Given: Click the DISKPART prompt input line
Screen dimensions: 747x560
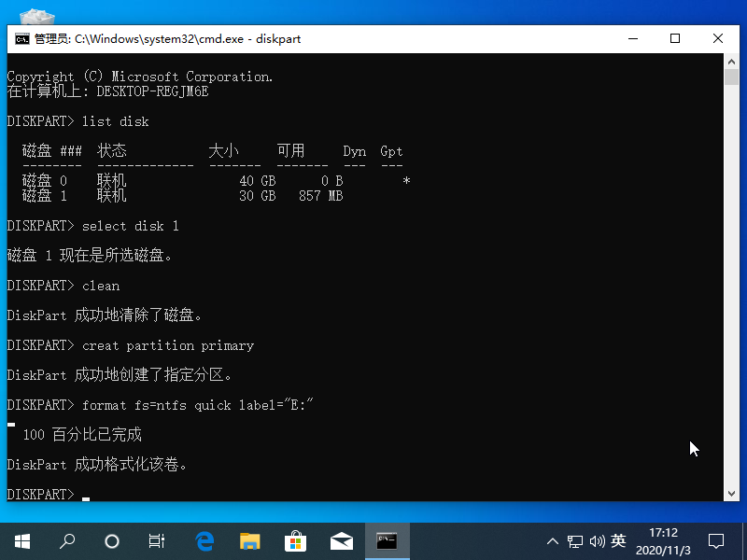Looking at the screenshot, I should (x=89, y=494).
